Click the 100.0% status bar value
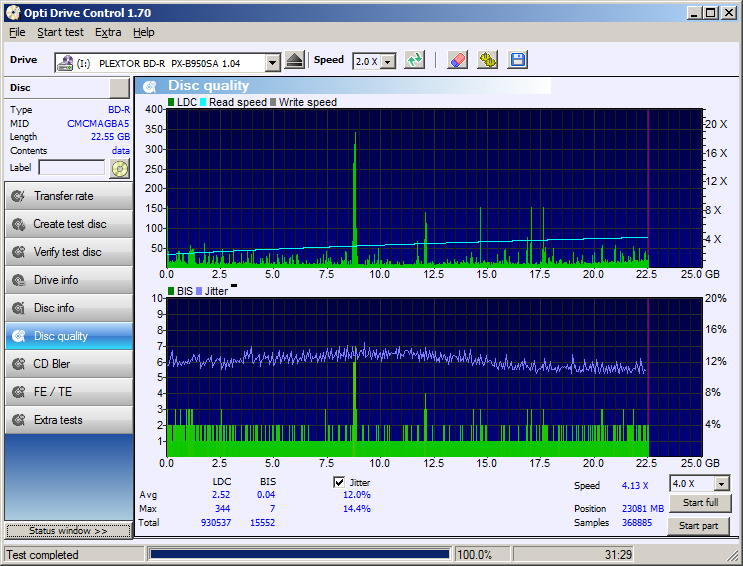Screen dimensions: 743x566 coord(475,555)
